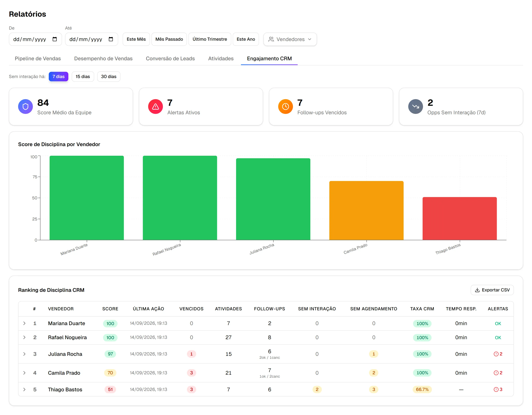The image size is (532, 415).
Task: Expand the Thiago Bastos row
Action: pyautogui.click(x=24, y=389)
